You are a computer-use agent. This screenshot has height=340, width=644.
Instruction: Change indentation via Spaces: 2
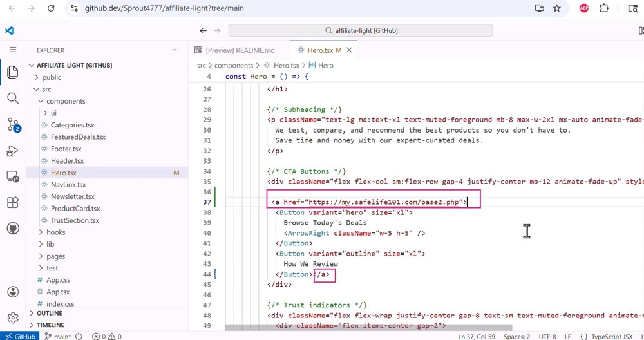[x=516, y=336]
